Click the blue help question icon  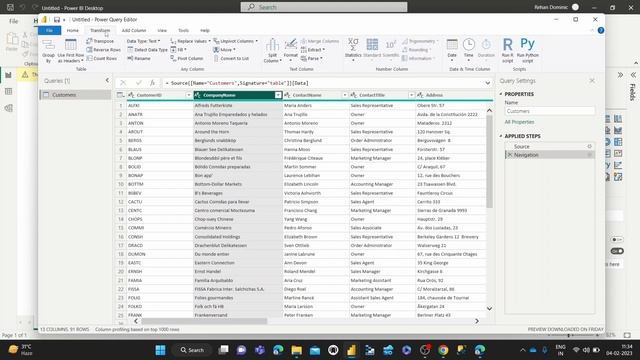click(x=600, y=30)
